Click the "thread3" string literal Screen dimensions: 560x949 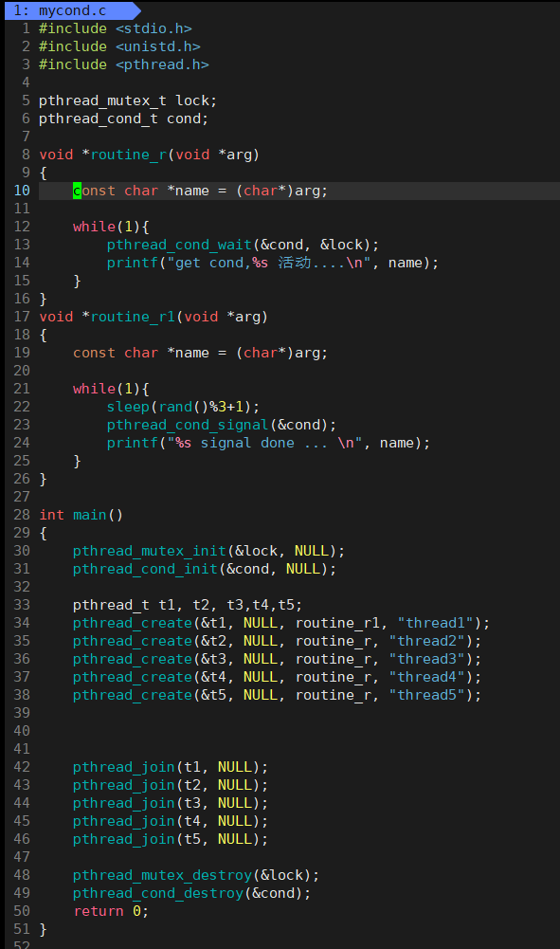click(x=427, y=659)
